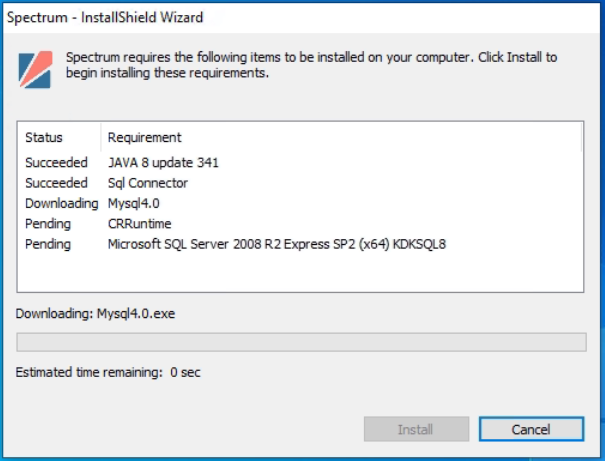This screenshot has width=605, height=461.
Task: Click the disabled Install button
Action: click(416, 429)
